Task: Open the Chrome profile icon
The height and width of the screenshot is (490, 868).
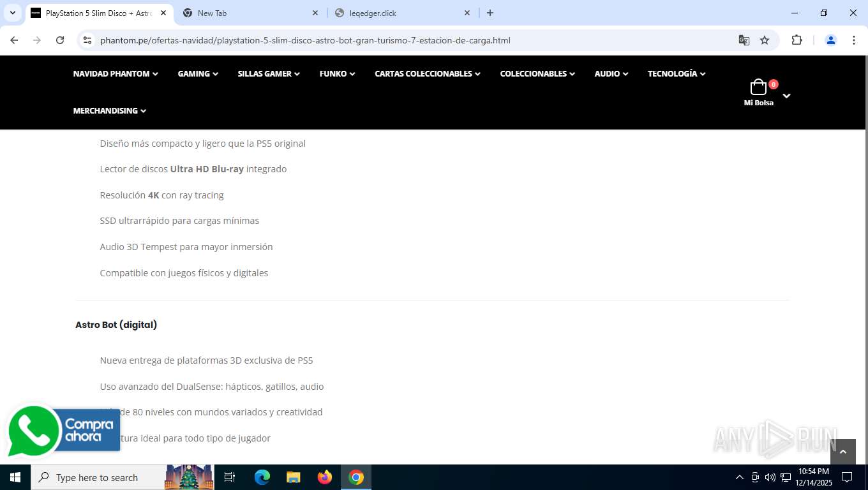Action: pos(831,40)
